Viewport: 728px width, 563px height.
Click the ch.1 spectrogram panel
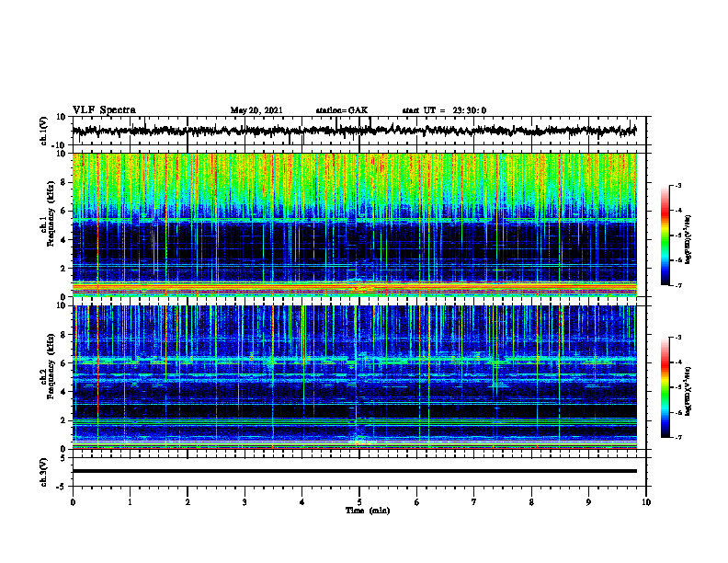[x=354, y=224]
